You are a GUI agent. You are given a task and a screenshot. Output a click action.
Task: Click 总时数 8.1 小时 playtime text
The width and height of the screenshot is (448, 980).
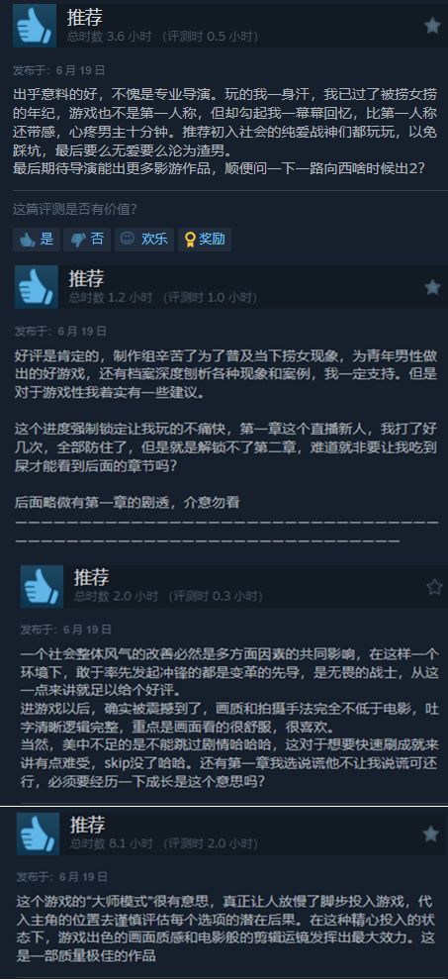(112, 843)
